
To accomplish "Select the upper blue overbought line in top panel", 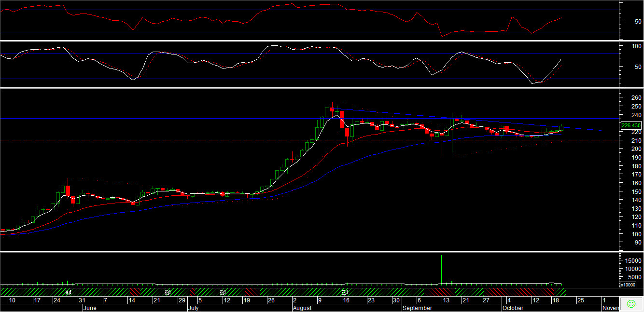I will (193, 10).
